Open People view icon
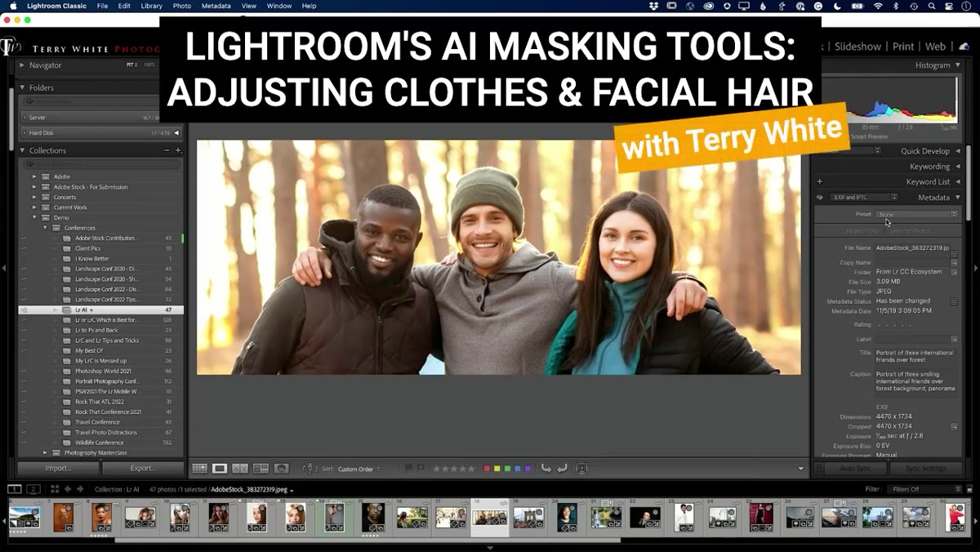Viewport: 980px width, 552px height. tap(281, 469)
